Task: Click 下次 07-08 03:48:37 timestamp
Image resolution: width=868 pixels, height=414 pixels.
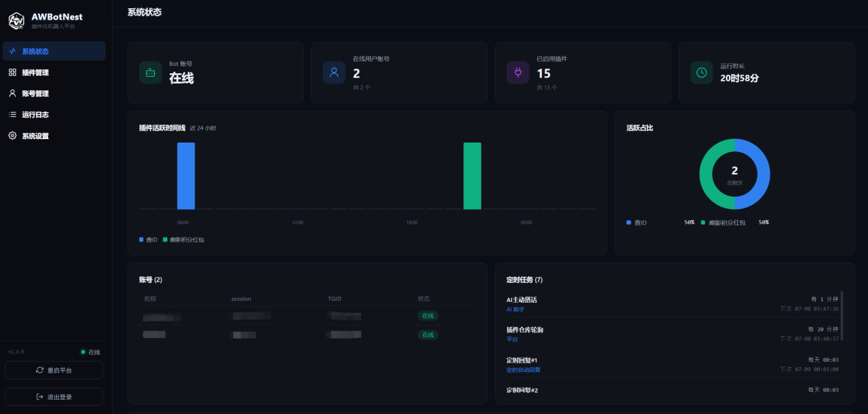Action: coord(809,338)
